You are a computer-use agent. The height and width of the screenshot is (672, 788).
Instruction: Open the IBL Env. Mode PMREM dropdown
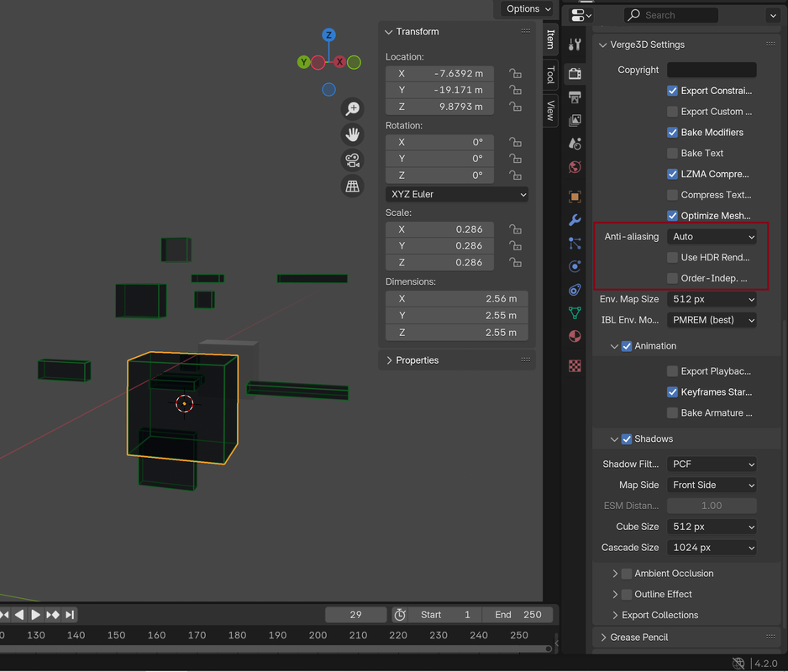(712, 320)
